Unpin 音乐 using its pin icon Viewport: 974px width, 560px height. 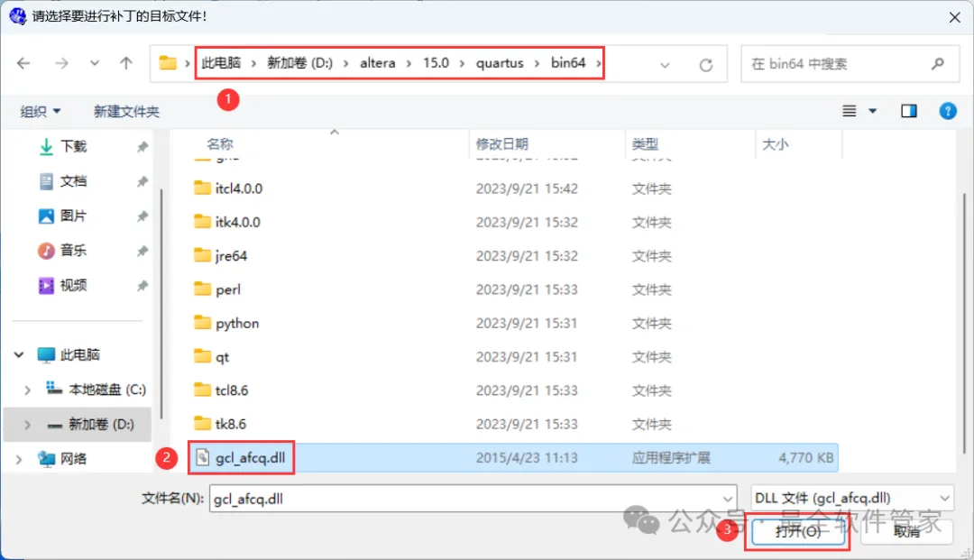click(x=142, y=251)
